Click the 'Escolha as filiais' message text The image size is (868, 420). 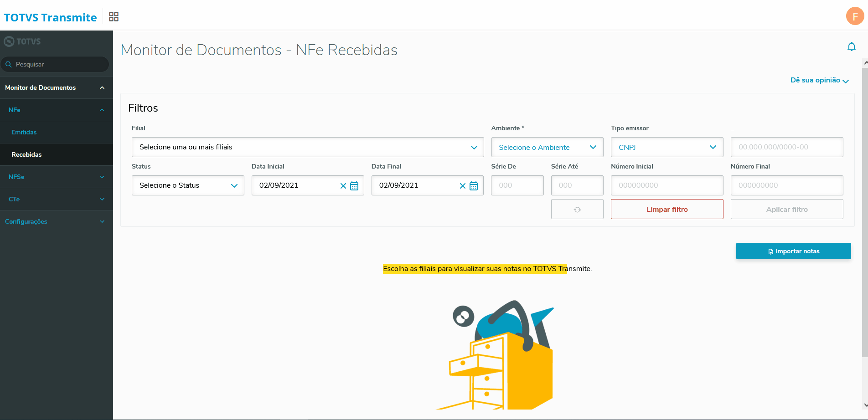pyautogui.click(x=487, y=269)
